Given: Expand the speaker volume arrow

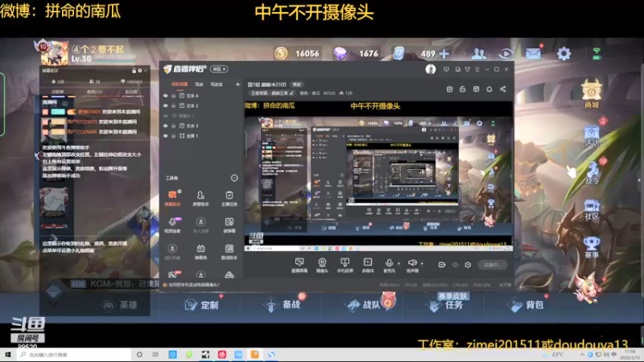Looking at the screenshot, I should tap(422, 264).
